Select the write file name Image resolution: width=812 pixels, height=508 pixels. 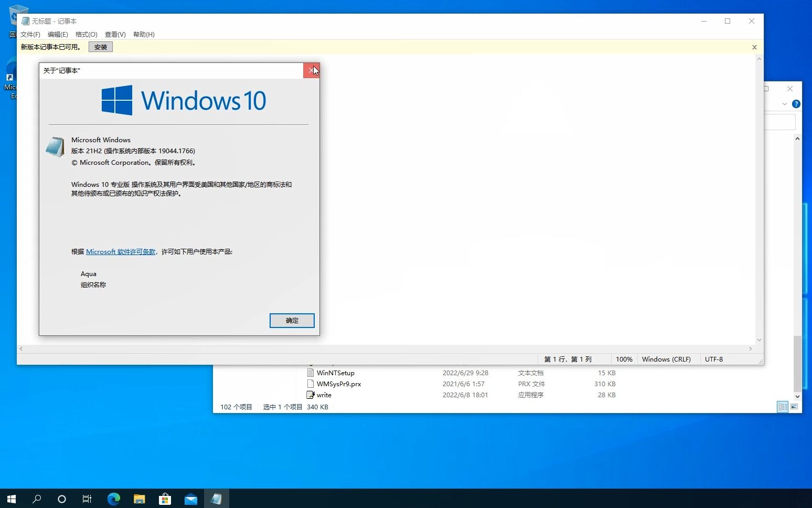324,395
